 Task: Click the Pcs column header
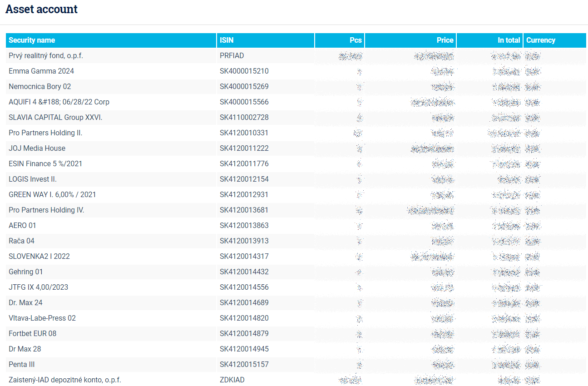(356, 40)
